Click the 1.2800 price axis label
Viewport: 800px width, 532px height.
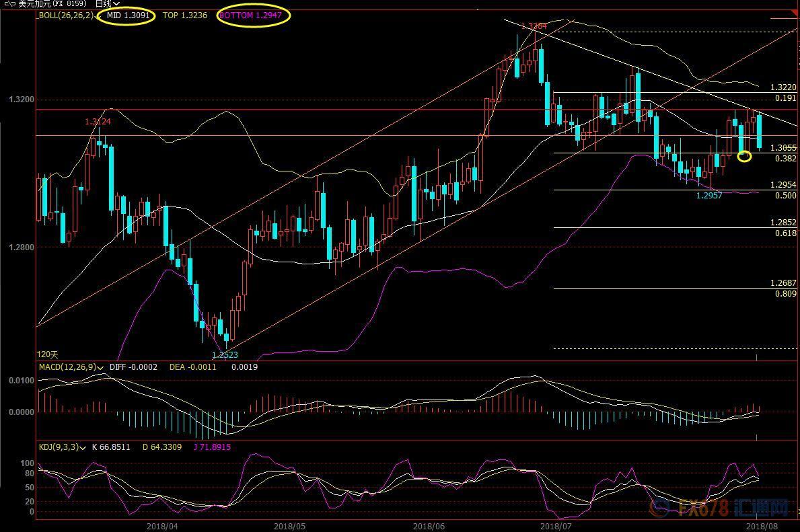coord(22,248)
